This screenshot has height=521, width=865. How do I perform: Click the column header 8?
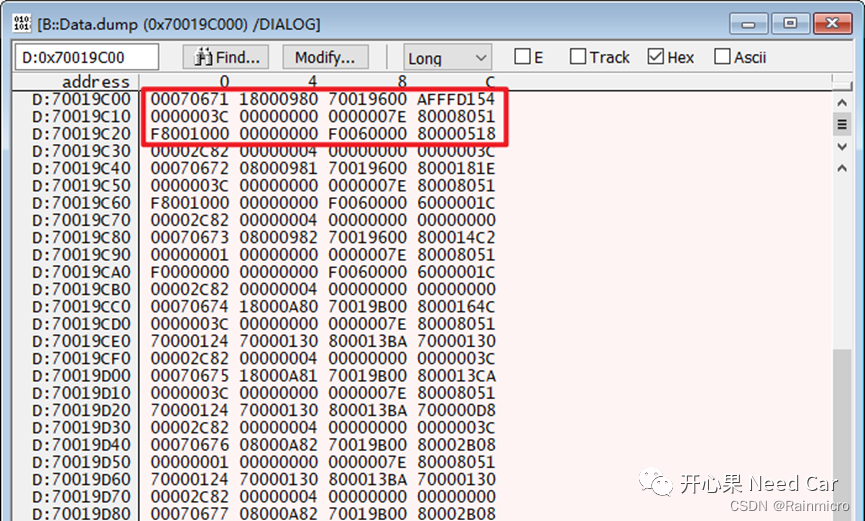pos(402,82)
